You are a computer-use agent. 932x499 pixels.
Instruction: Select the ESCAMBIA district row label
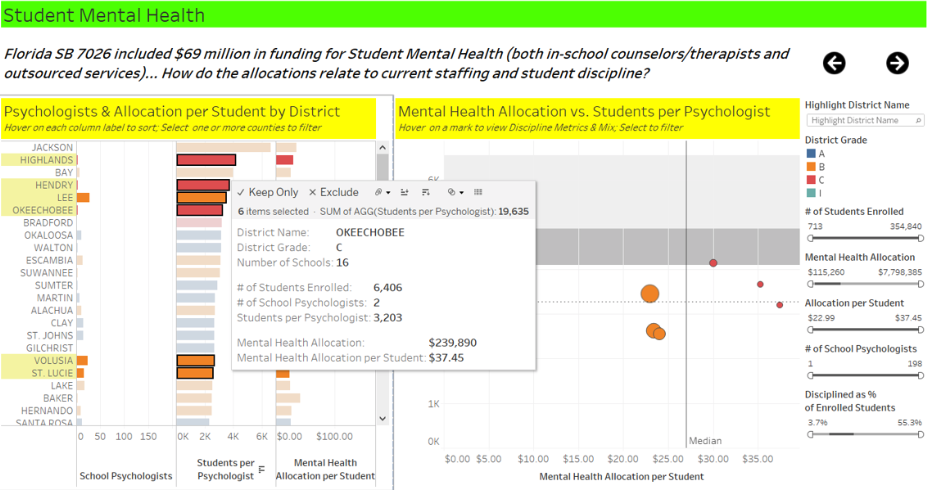coord(49,260)
